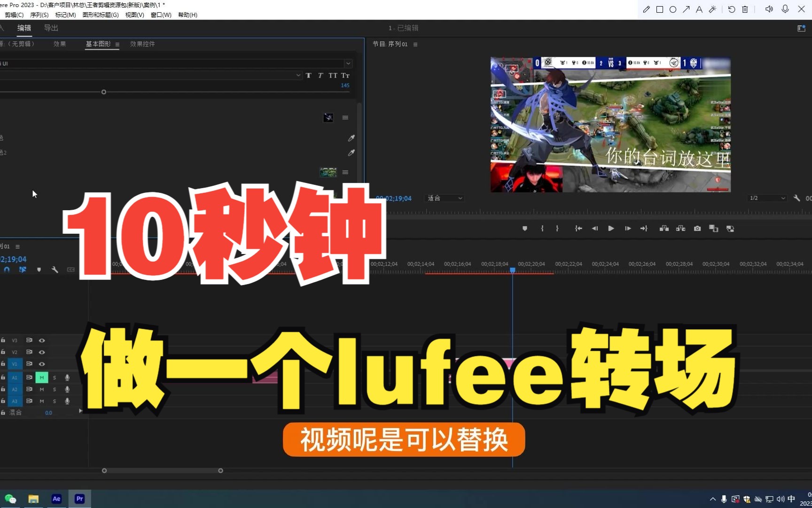Mark In point in Program monitor
Screen dimensions: 812x508
tap(542, 229)
